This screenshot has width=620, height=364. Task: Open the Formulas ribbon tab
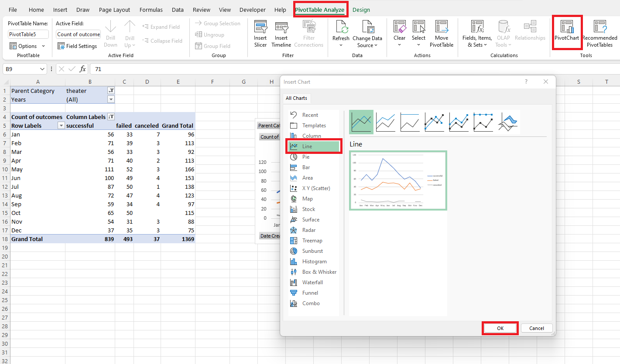pyautogui.click(x=151, y=10)
